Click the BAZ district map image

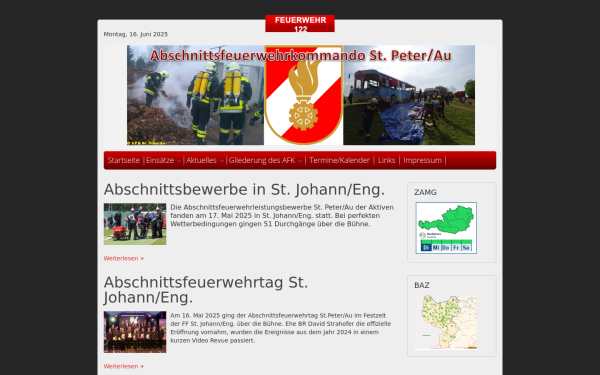[x=446, y=322]
